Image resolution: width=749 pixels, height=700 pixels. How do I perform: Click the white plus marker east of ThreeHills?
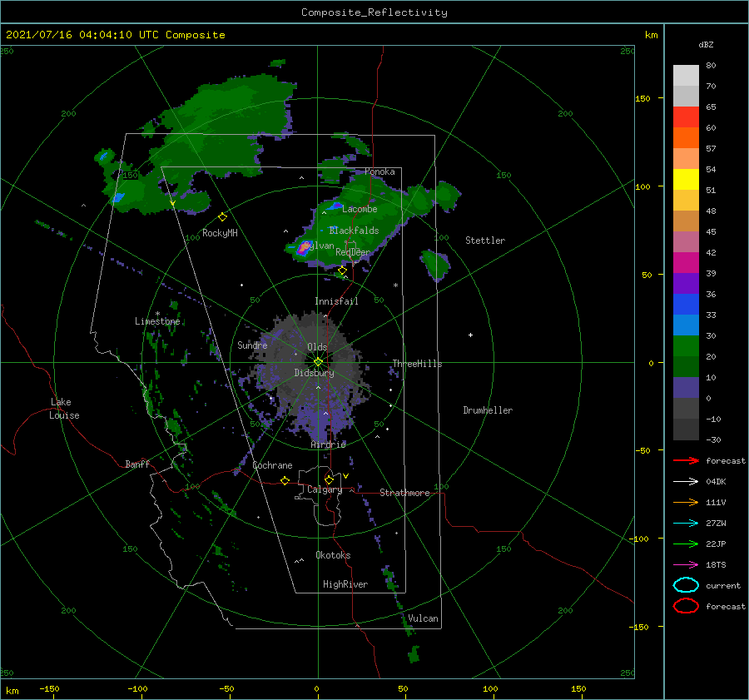470,335
